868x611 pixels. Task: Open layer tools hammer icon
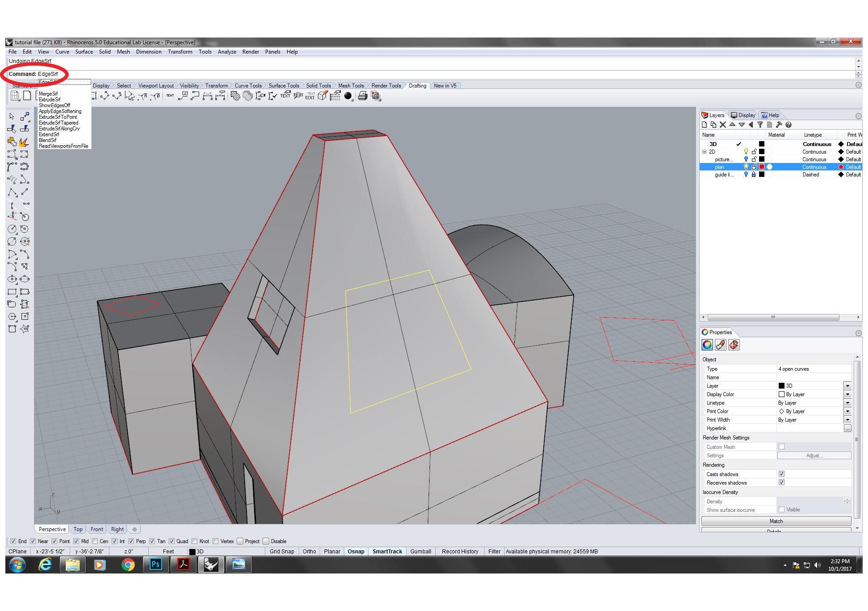pyautogui.click(x=779, y=125)
